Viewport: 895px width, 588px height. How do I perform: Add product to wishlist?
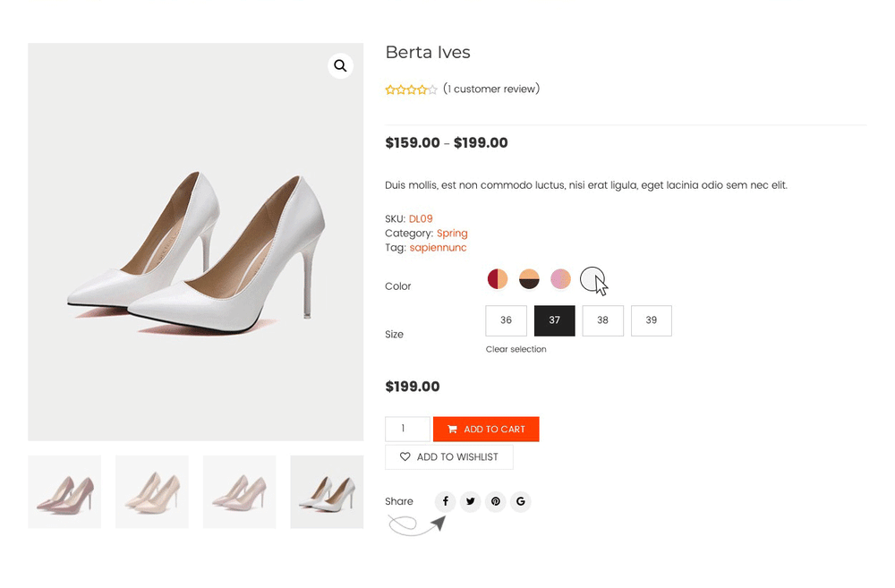coord(448,457)
